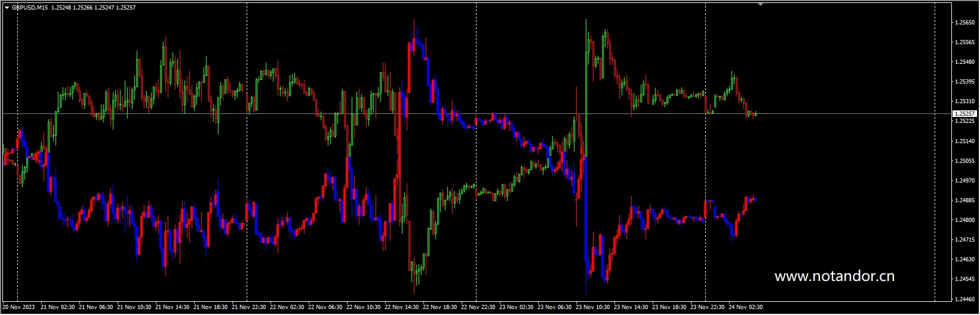The height and width of the screenshot is (315, 980).
Task: Click the 21 Nov 02:30 time label
Action: 59,307
